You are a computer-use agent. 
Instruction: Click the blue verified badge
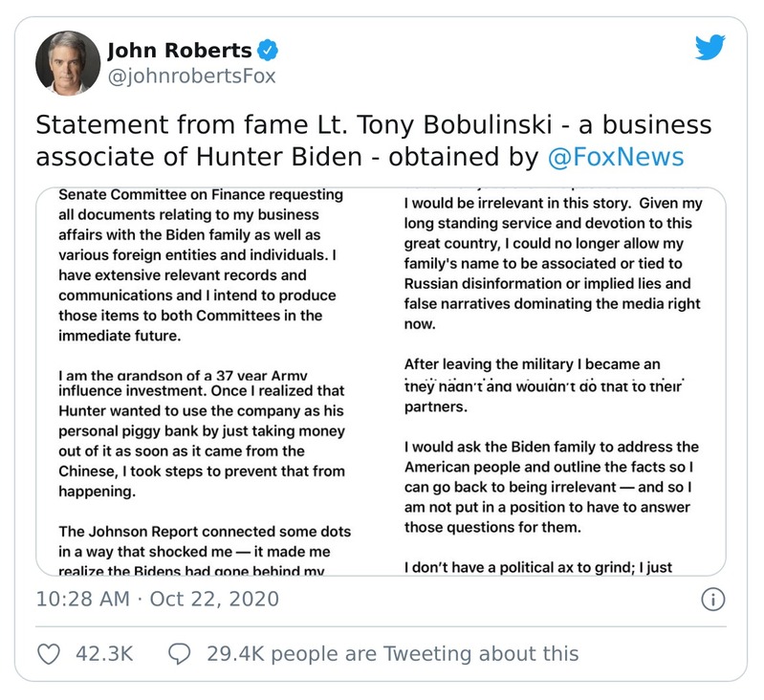coord(271,51)
